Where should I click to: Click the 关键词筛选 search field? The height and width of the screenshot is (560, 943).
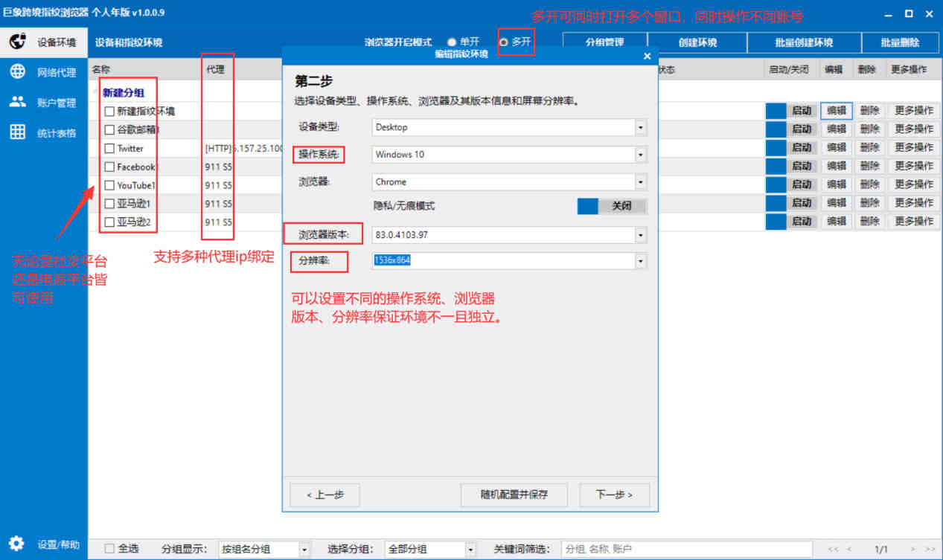coord(686,550)
